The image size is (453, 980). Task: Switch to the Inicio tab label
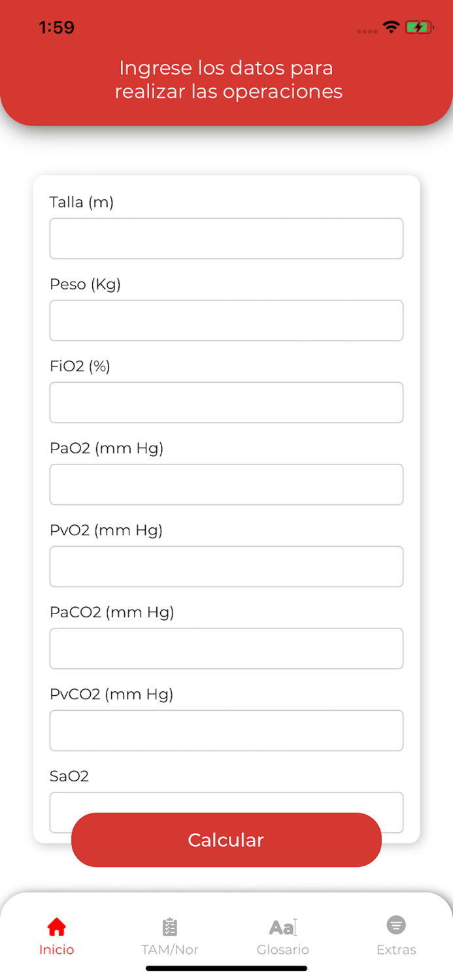click(x=57, y=950)
